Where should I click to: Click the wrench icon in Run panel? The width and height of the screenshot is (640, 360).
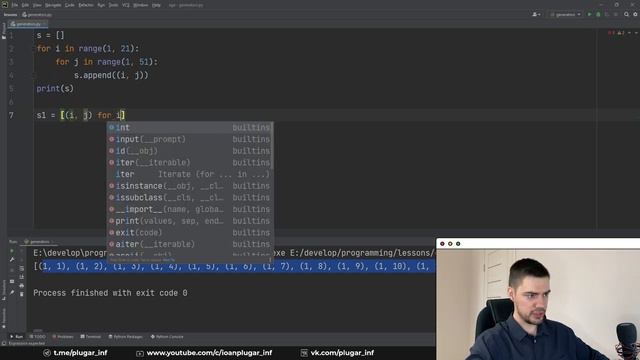coord(12,260)
